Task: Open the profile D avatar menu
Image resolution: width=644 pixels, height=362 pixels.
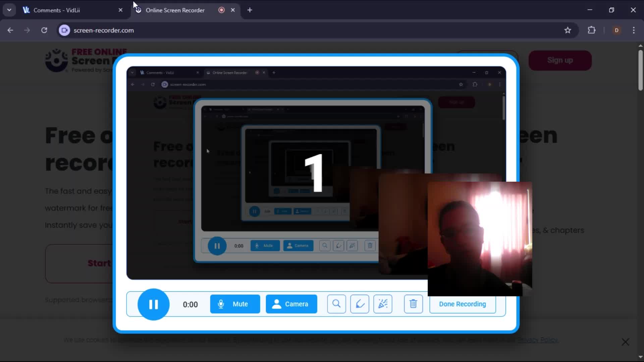Action: pos(616,30)
